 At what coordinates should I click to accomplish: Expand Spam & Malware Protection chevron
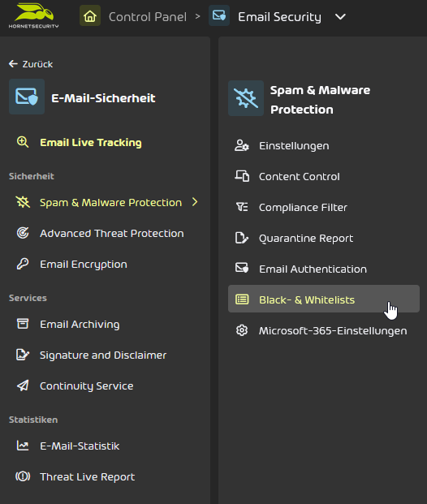[195, 202]
